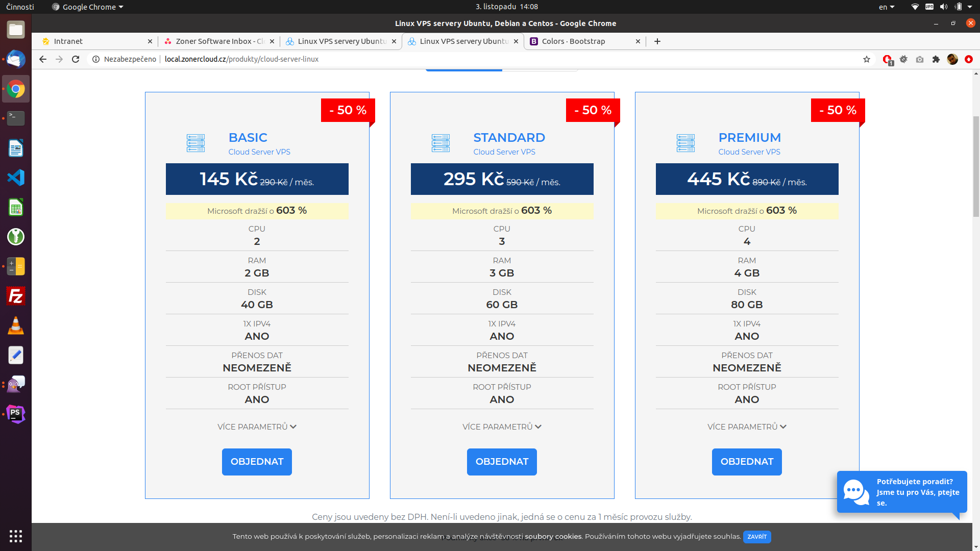Expand VÍCE PARAMETRŮ under STANDARD plan
The width and height of the screenshot is (980, 551).
pyautogui.click(x=502, y=427)
